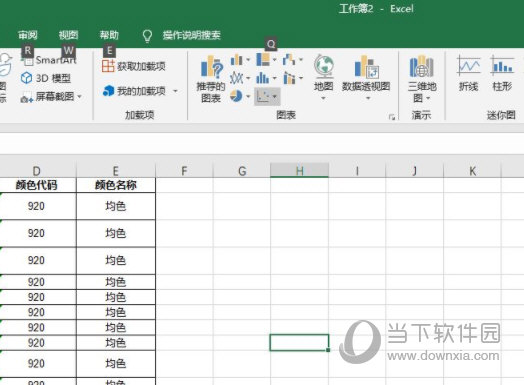Select column E header

tap(116, 171)
